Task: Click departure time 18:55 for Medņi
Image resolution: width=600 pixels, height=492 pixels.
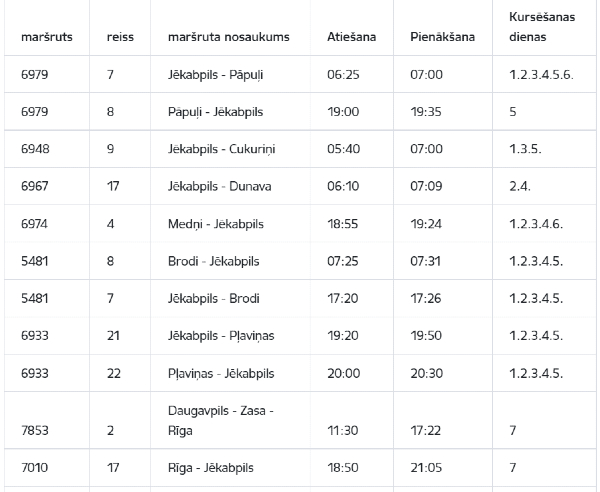Action: pyautogui.click(x=342, y=224)
